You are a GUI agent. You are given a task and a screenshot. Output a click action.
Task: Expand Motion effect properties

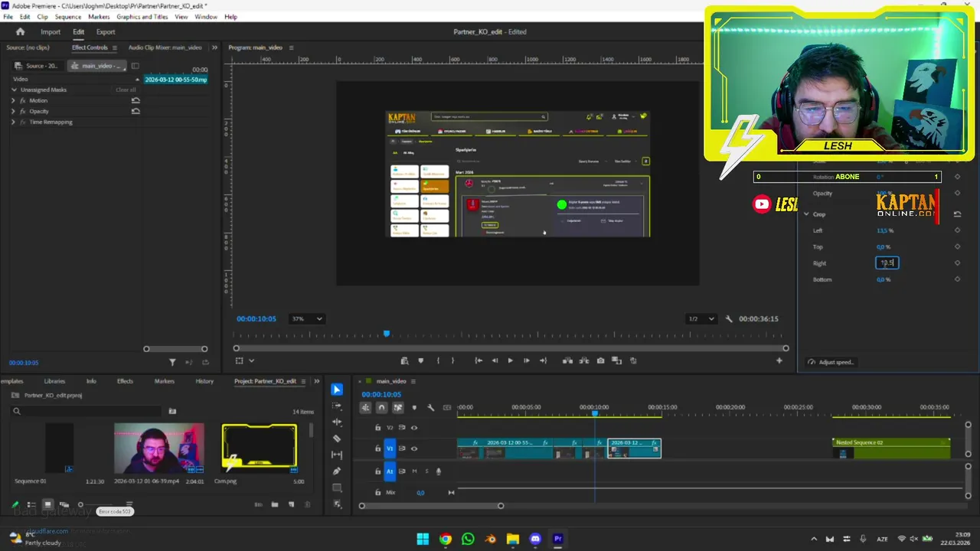pyautogui.click(x=13, y=100)
